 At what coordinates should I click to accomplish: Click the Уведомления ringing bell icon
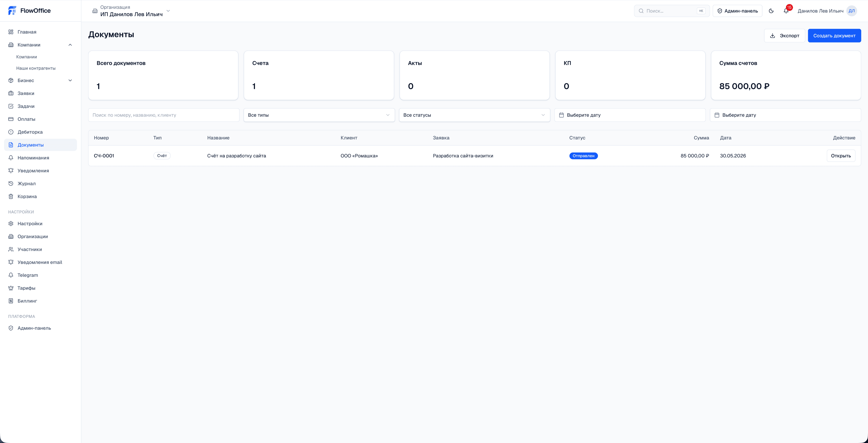pos(11,171)
